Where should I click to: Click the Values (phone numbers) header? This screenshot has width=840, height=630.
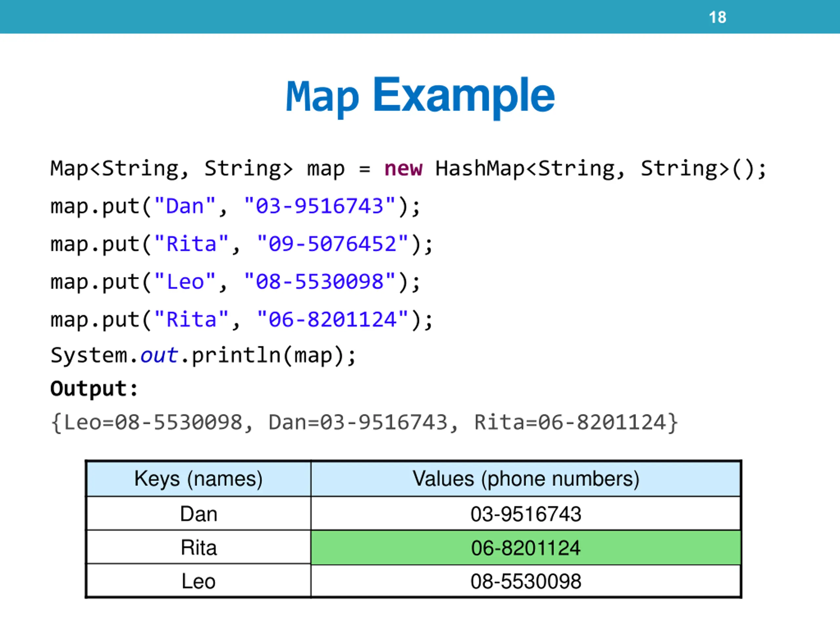pos(526,478)
